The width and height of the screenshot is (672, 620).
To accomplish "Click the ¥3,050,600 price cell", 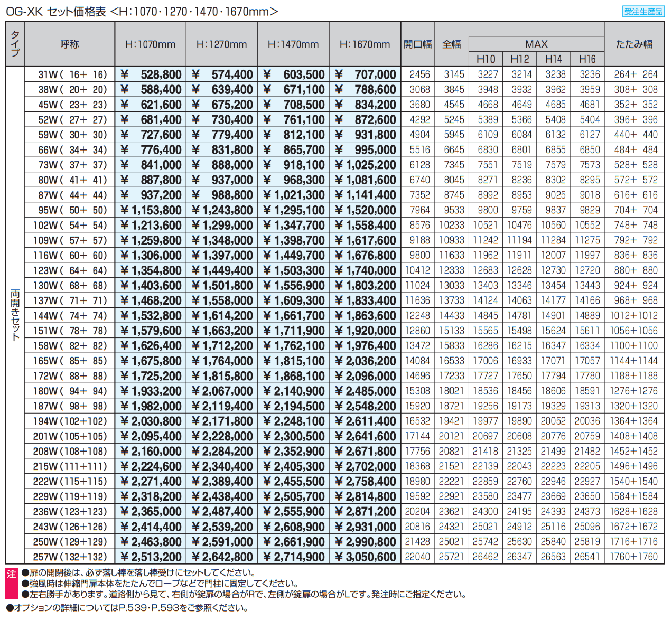I will pos(365,557).
